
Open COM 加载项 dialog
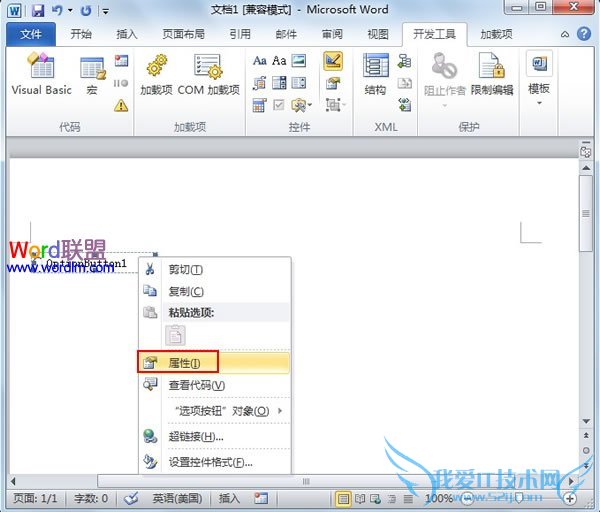point(209,74)
